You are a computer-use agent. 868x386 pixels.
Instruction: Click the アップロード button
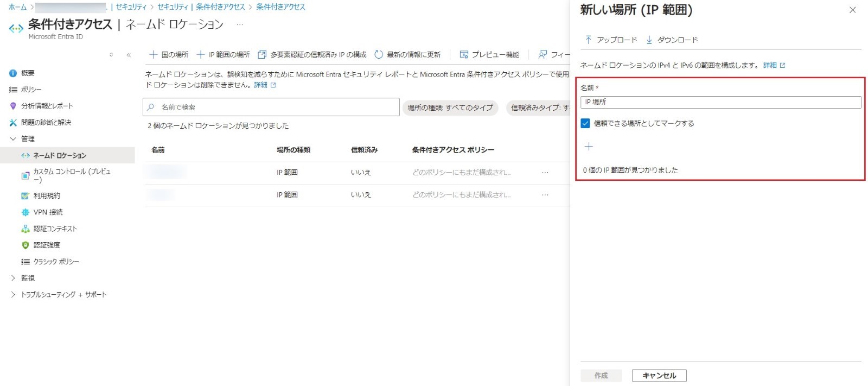pos(611,40)
